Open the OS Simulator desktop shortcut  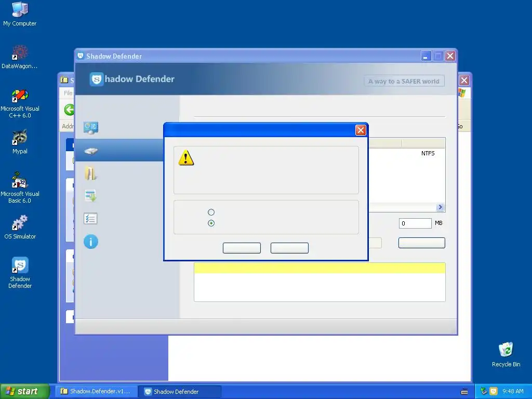[20, 228]
